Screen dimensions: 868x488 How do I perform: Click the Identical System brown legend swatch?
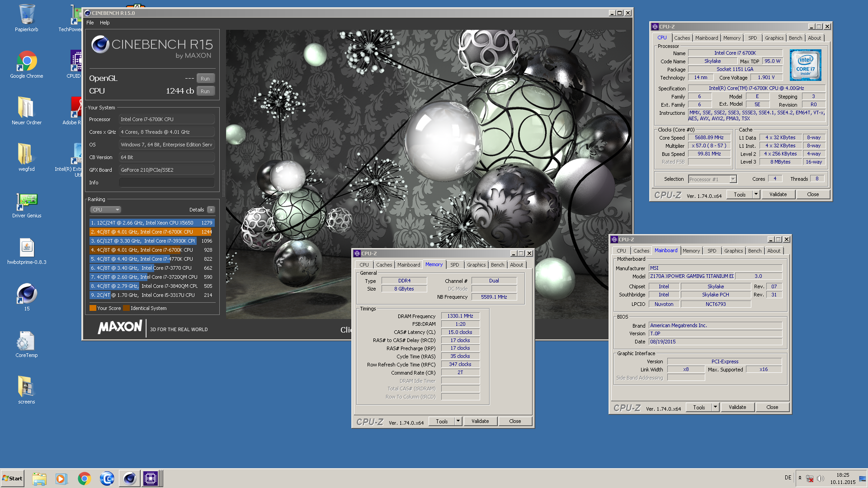click(x=127, y=308)
